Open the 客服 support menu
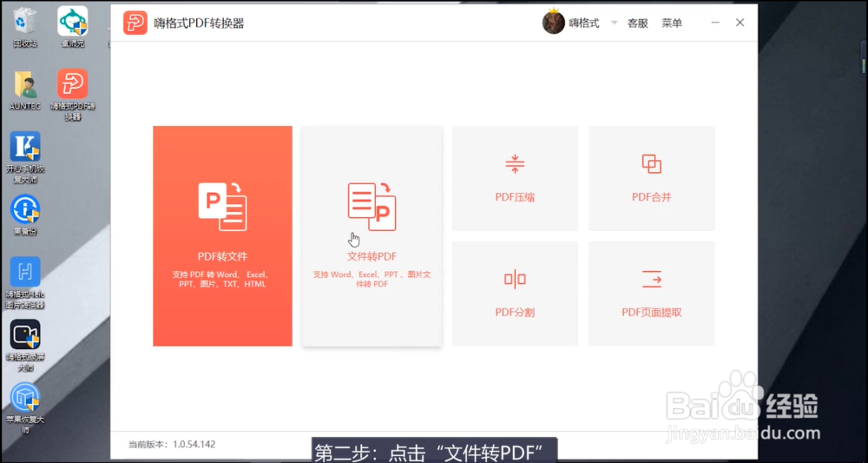 (638, 23)
